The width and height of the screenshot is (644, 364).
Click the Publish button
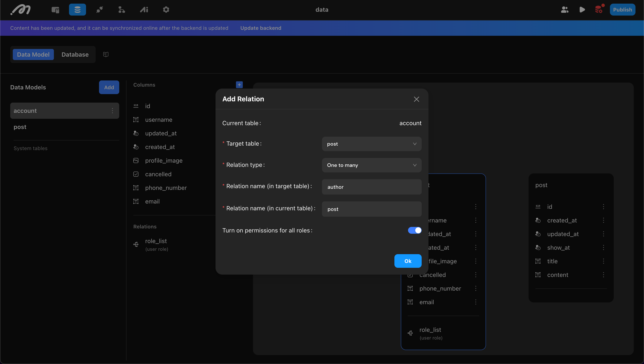[622, 10]
